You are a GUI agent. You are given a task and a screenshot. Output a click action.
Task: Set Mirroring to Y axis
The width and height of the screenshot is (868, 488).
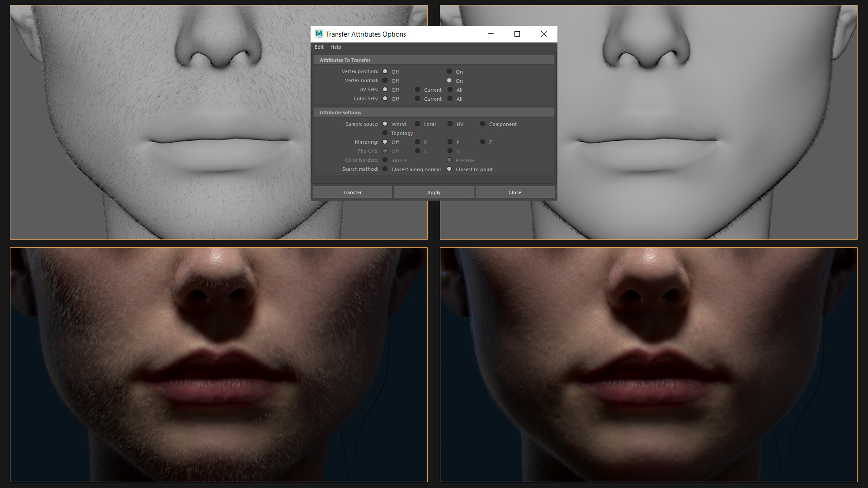[450, 142]
